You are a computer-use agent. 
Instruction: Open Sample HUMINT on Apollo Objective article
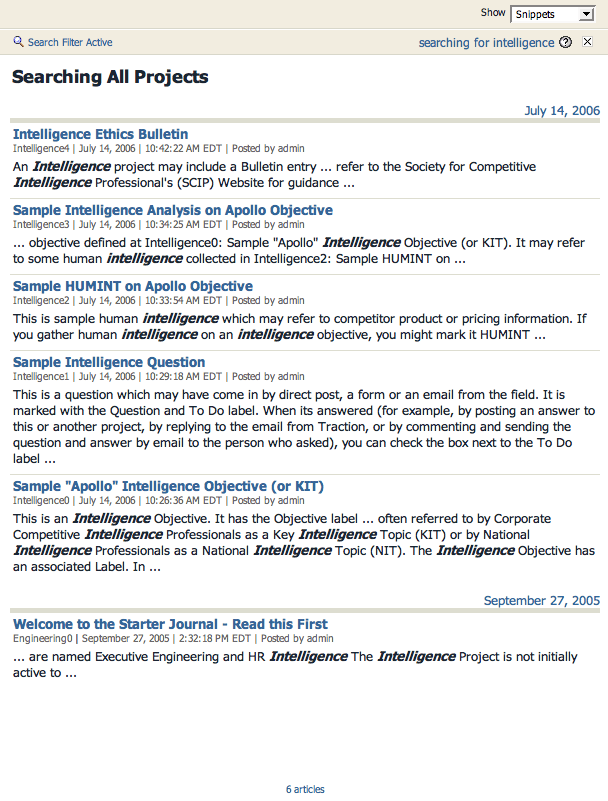pos(133,286)
